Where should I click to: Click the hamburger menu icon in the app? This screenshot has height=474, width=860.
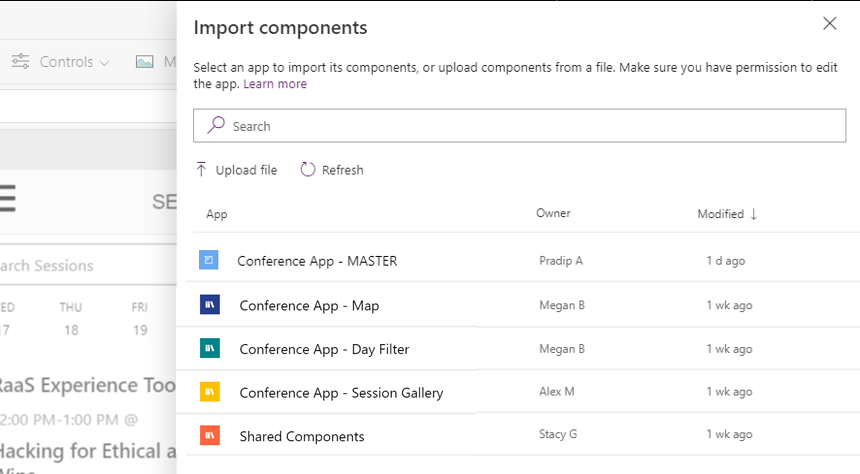(6, 200)
